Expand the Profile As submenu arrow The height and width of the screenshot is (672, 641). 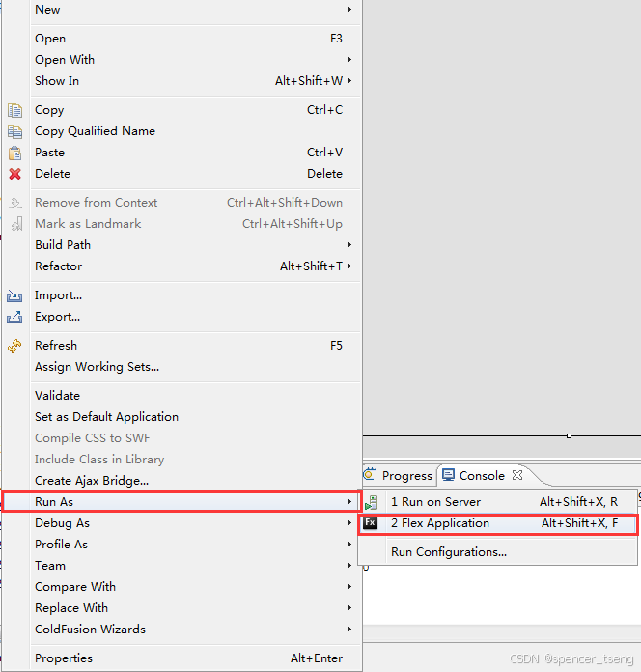[349, 545]
